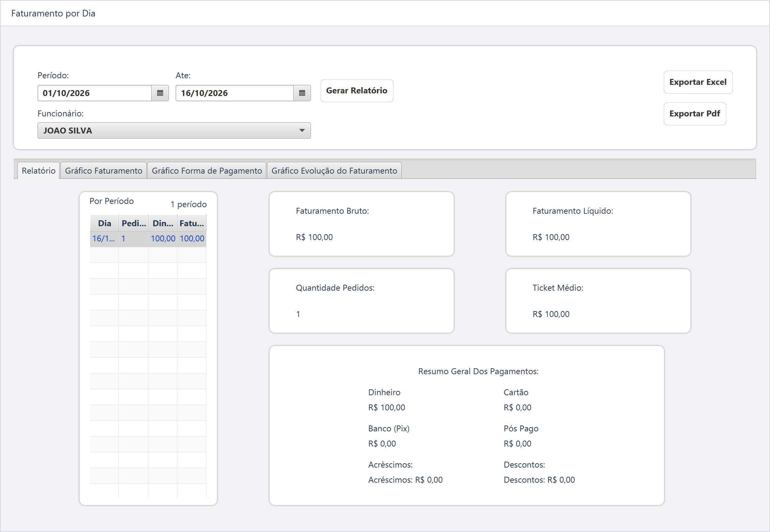Click the Faturamento Bruto card

point(361,224)
